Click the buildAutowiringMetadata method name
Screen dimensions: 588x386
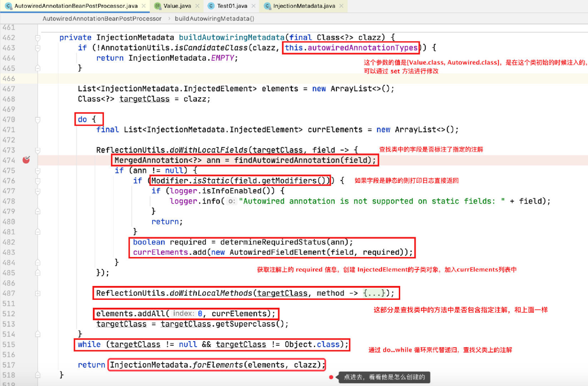tap(232, 38)
